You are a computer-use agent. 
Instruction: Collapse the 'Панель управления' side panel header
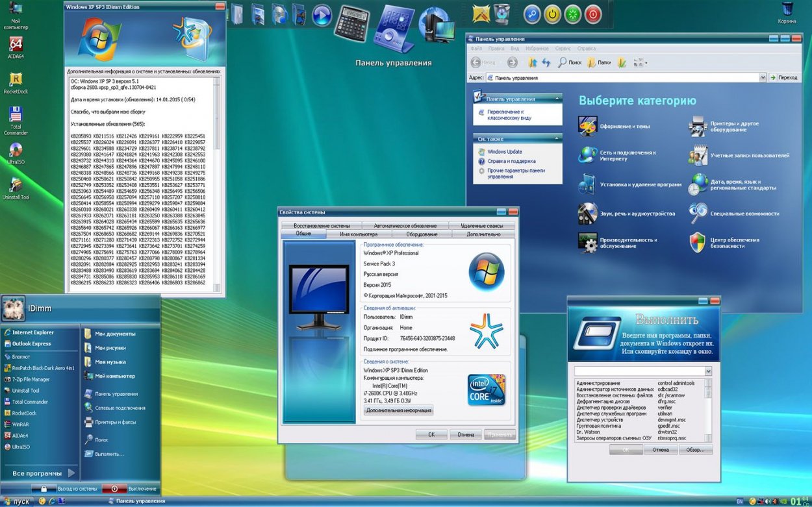[x=557, y=99]
